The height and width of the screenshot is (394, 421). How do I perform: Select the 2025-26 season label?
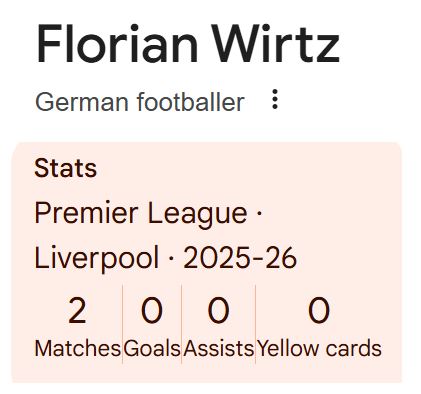click(240, 258)
